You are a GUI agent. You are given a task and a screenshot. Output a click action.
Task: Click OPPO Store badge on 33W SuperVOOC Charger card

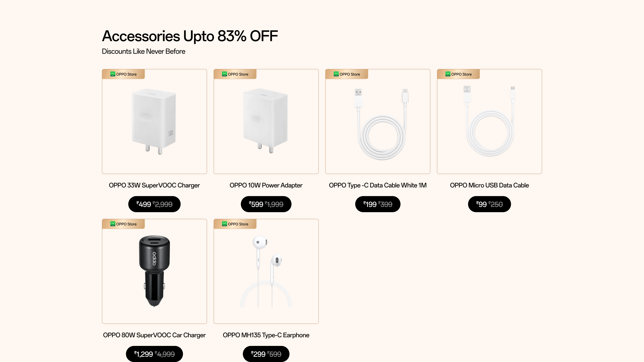pos(123,74)
